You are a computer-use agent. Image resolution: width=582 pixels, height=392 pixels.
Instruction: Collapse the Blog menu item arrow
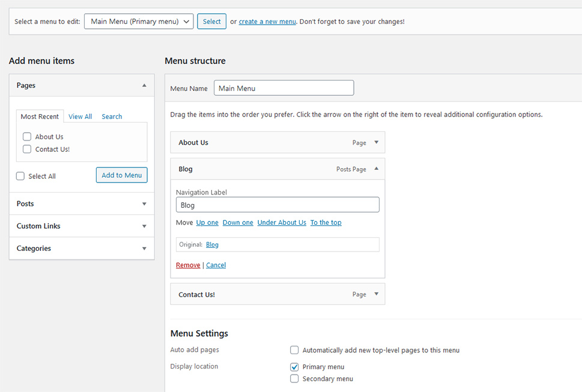pyautogui.click(x=377, y=169)
